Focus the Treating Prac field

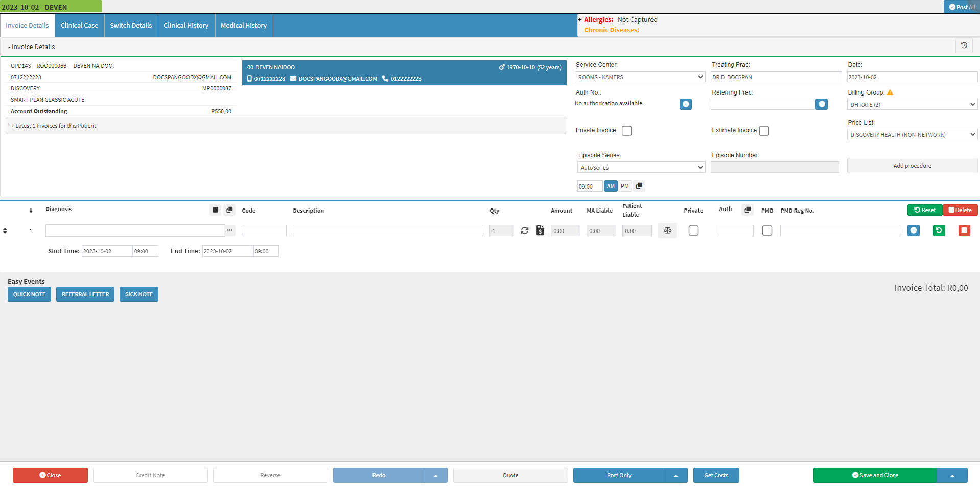[x=776, y=77]
